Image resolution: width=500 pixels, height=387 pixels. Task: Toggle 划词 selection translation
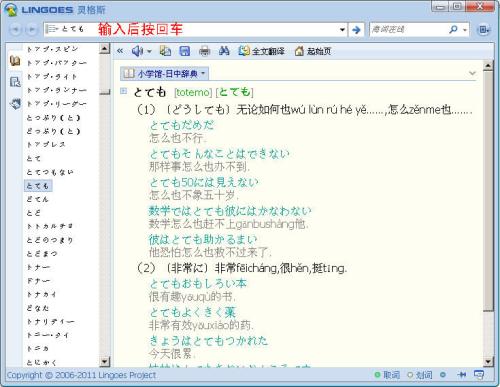(x=420, y=375)
